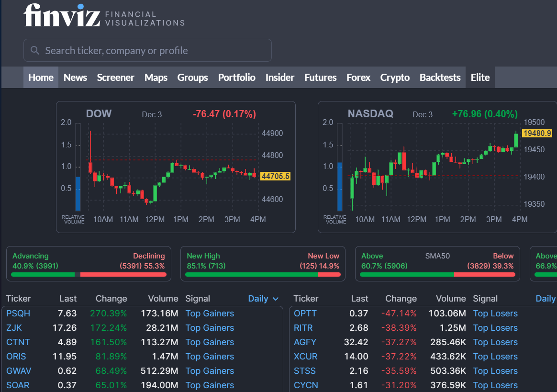
Task: Open ticker SOAR
Action: 18,385
